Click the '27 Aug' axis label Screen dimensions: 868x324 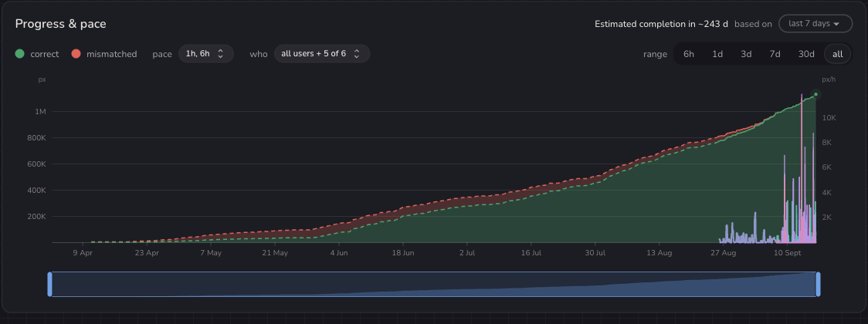[x=723, y=253]
